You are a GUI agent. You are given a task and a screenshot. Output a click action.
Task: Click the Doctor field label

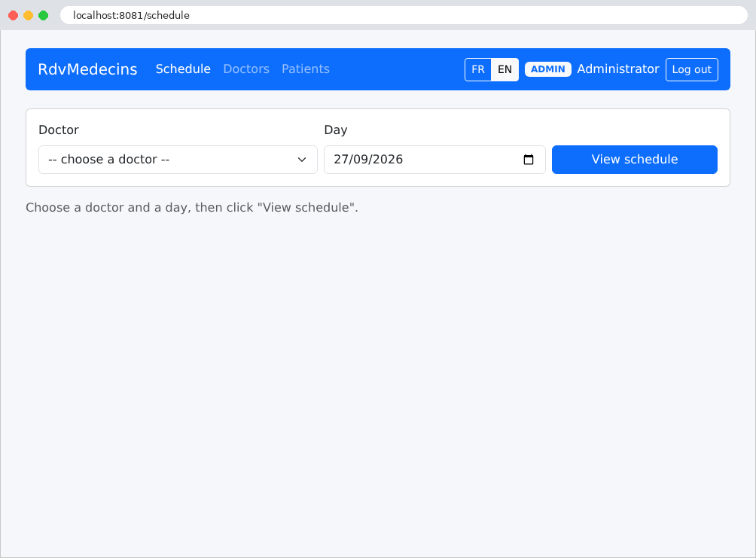point(59,130)
